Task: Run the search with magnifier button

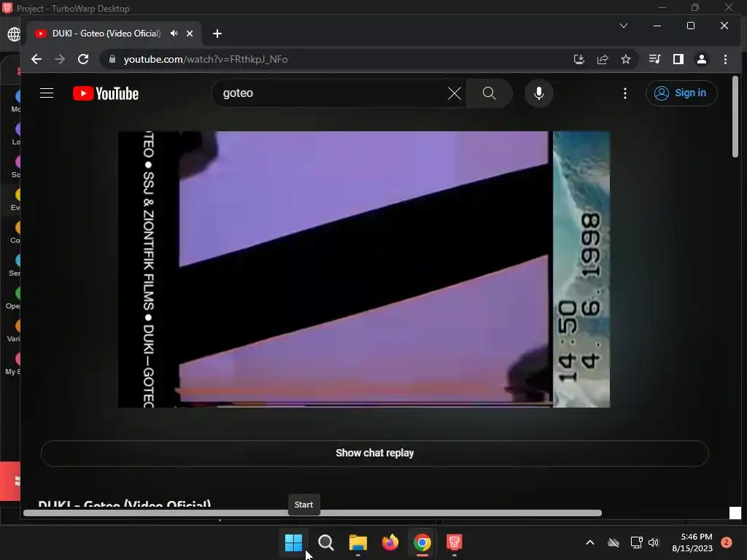Action: click(x=489, y=93)
